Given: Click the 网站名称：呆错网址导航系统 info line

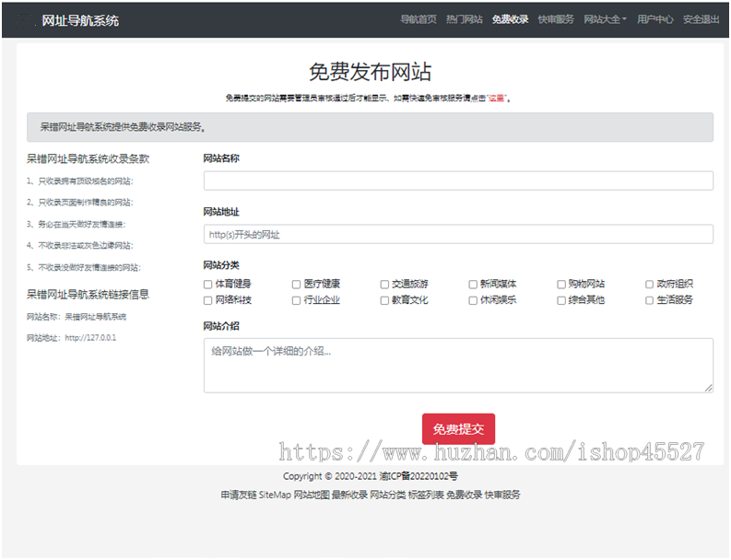Looking at the screenshot, I should [77, 317].
